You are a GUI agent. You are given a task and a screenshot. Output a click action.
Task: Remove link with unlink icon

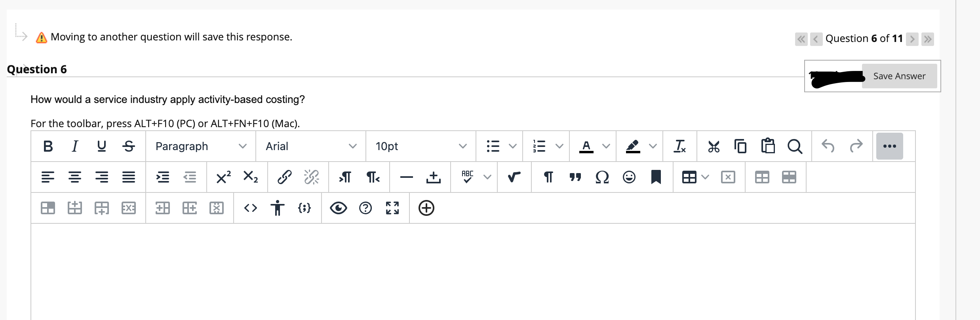click(312, 177)
